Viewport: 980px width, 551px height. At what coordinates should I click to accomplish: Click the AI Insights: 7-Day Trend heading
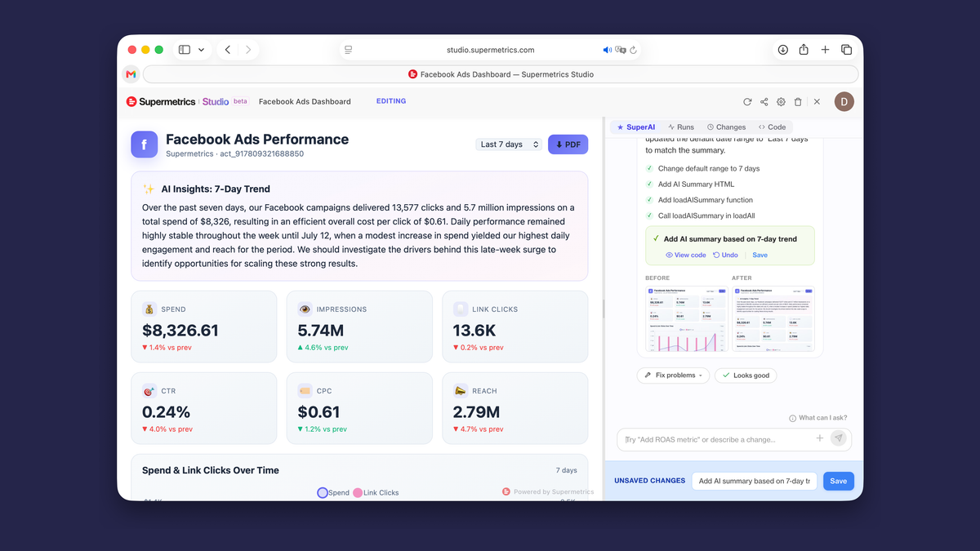click(x=216, y=189)
